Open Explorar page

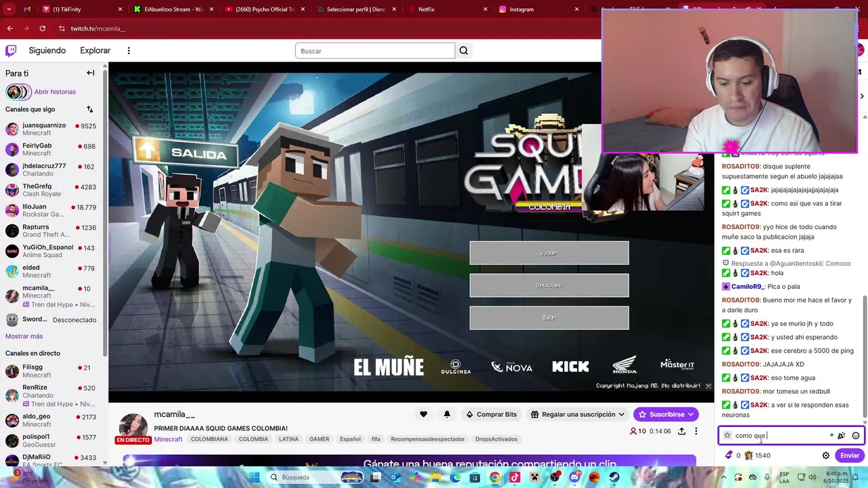95,50
